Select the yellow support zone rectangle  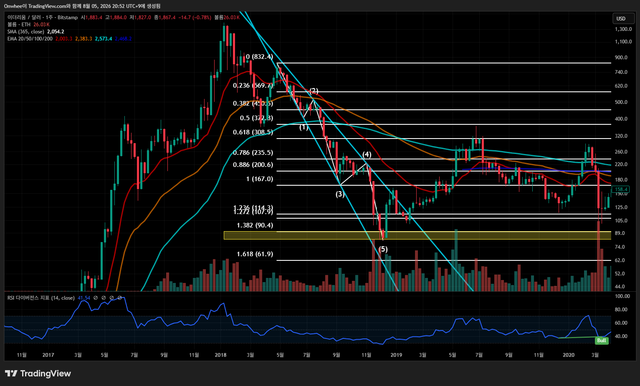pyautogui.click(x=417, y=235)
